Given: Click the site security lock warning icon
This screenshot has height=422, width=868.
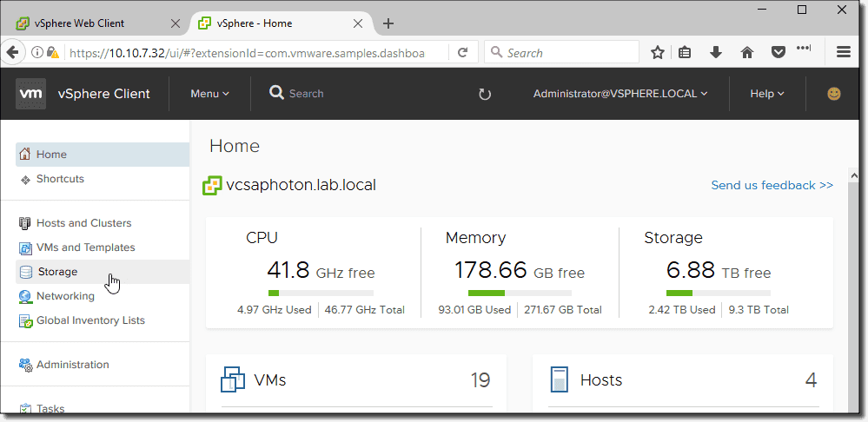Looking at the screenshot, I should point(53,53).
